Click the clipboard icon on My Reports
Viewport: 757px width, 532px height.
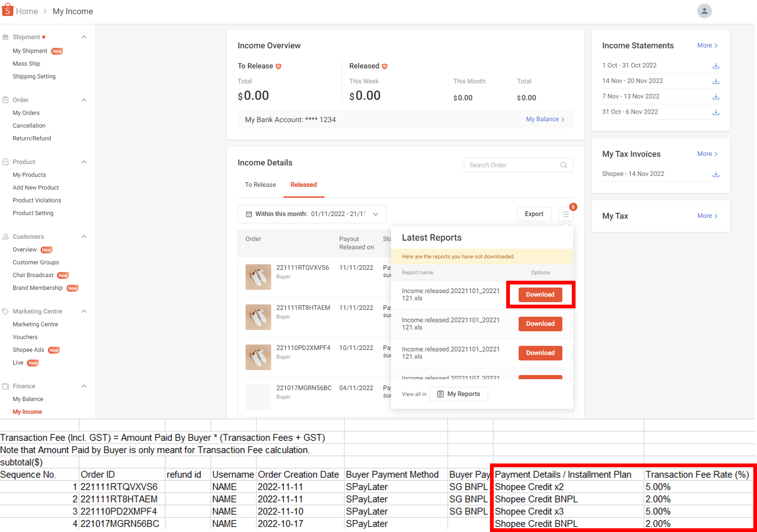440,394
